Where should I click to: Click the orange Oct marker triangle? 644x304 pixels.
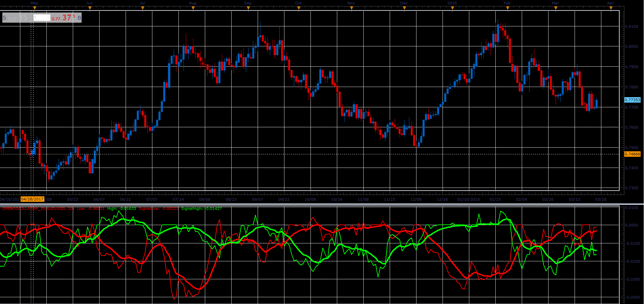[299, 8]
